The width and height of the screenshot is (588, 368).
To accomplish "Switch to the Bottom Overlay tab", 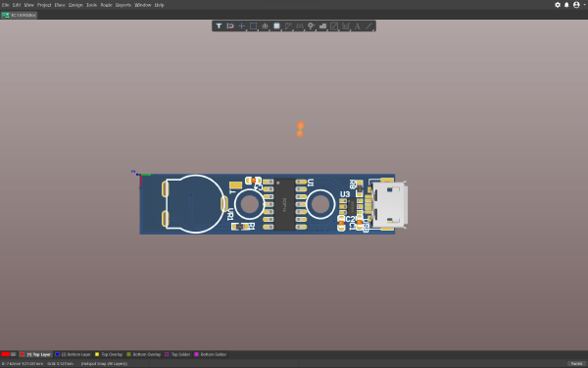I will point(144,354).
